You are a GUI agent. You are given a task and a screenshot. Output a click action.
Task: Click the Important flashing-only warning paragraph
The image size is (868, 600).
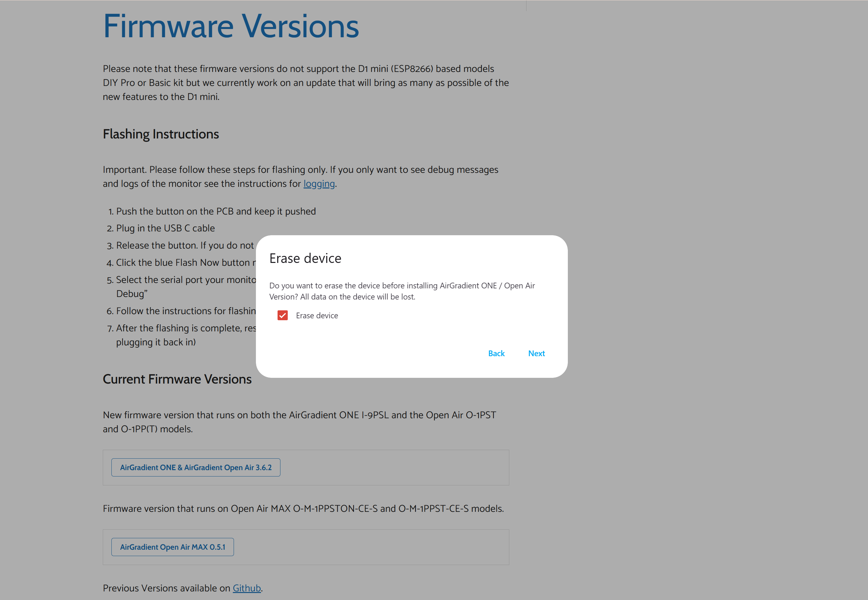click(300, 177)
